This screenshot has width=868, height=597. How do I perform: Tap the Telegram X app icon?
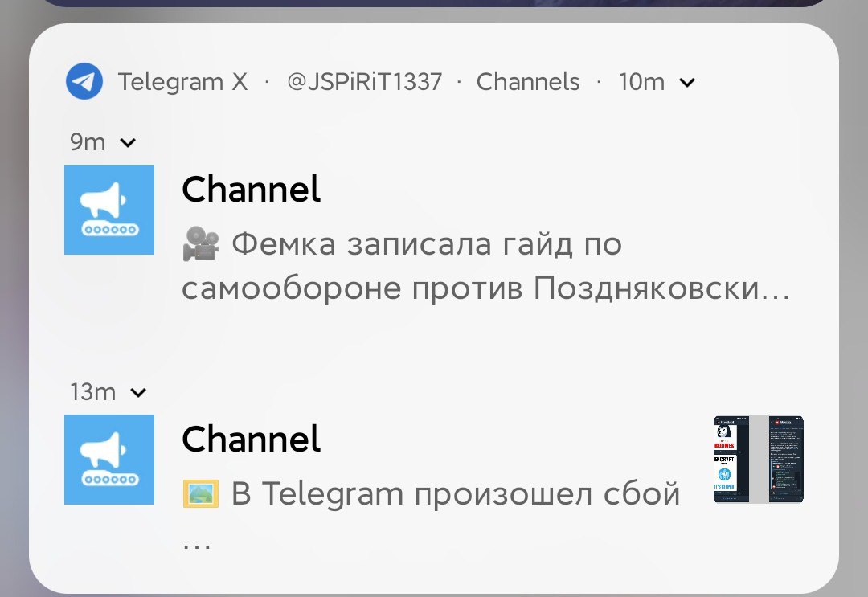point(84,81)
